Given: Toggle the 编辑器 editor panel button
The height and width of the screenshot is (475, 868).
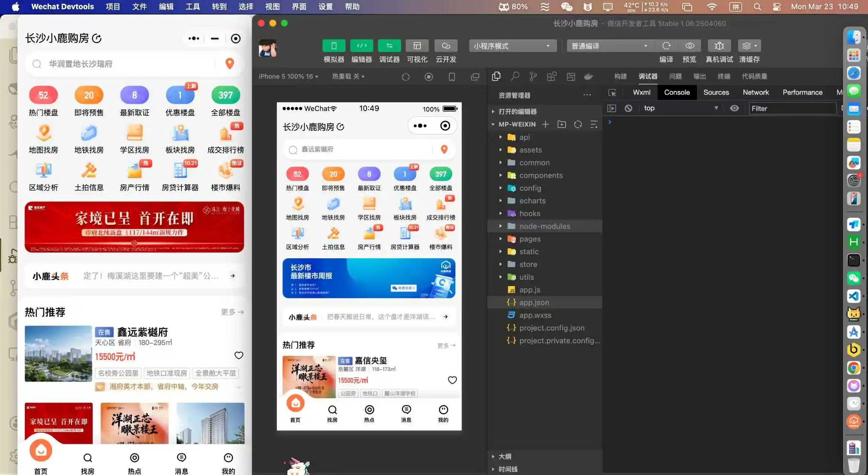Looking at the screenshot, I should point(361,46).
